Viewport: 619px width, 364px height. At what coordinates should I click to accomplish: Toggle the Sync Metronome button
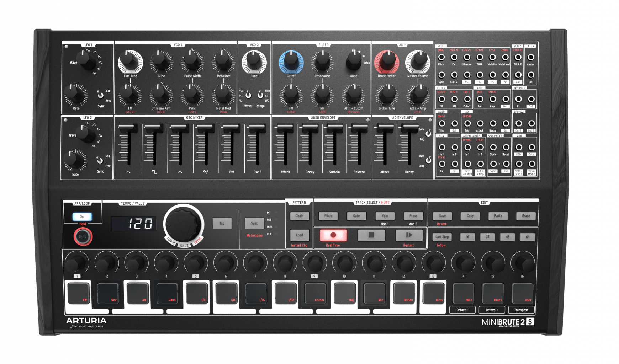tap(254, 223)
